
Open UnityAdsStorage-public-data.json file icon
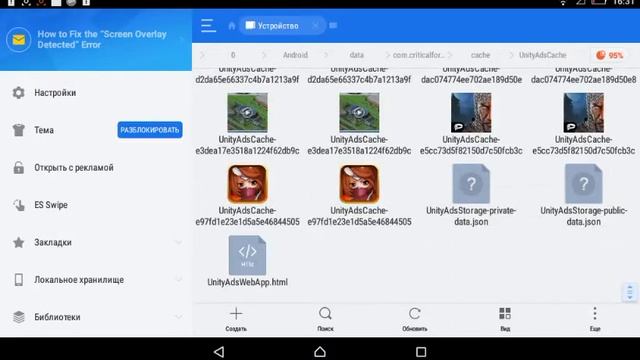coord(584,184)
